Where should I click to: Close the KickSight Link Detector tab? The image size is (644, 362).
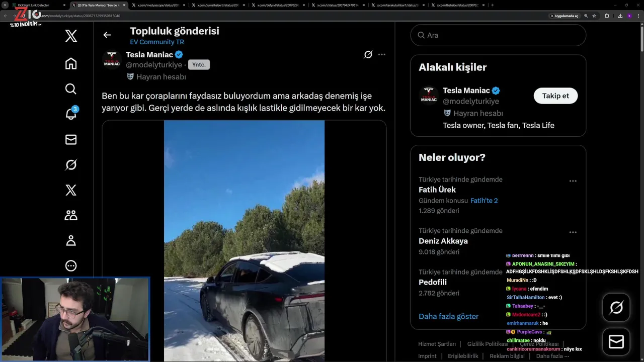(x=64, y=5)
